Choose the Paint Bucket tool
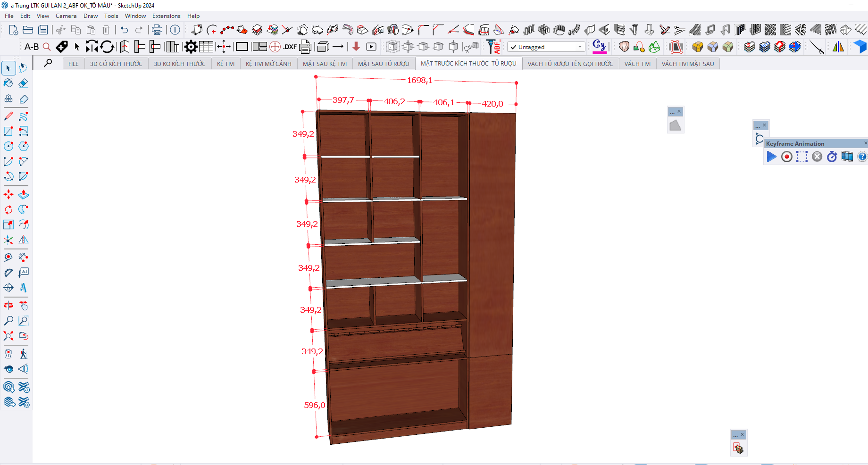This screenshot has width=868, height=465. (8, 83)
